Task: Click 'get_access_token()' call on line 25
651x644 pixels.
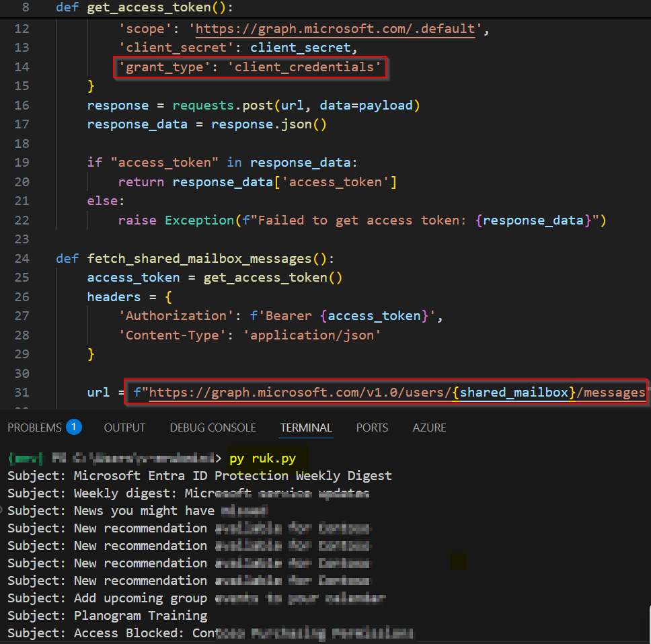Action: click(273, 278)
